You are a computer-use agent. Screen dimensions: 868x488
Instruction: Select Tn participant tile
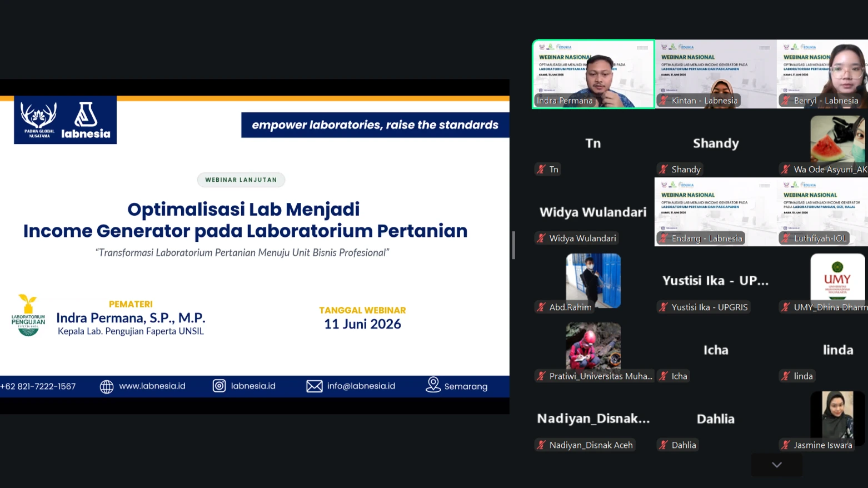[593, 143]
